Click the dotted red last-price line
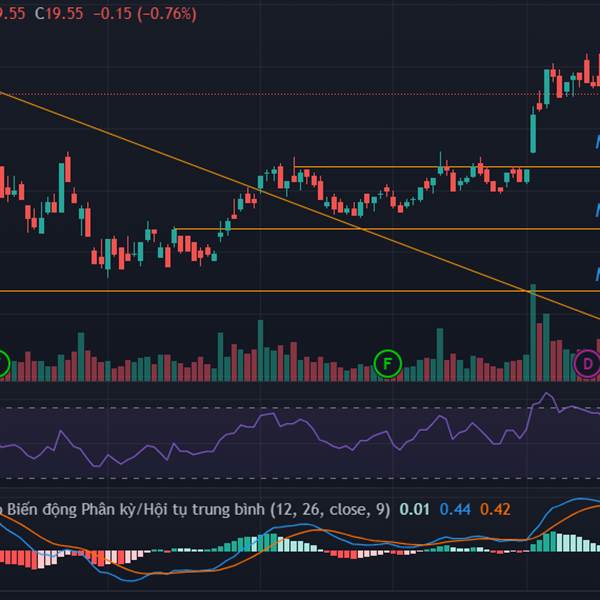The width and height of the screenshot is (600, 600). tap(300, 94)
